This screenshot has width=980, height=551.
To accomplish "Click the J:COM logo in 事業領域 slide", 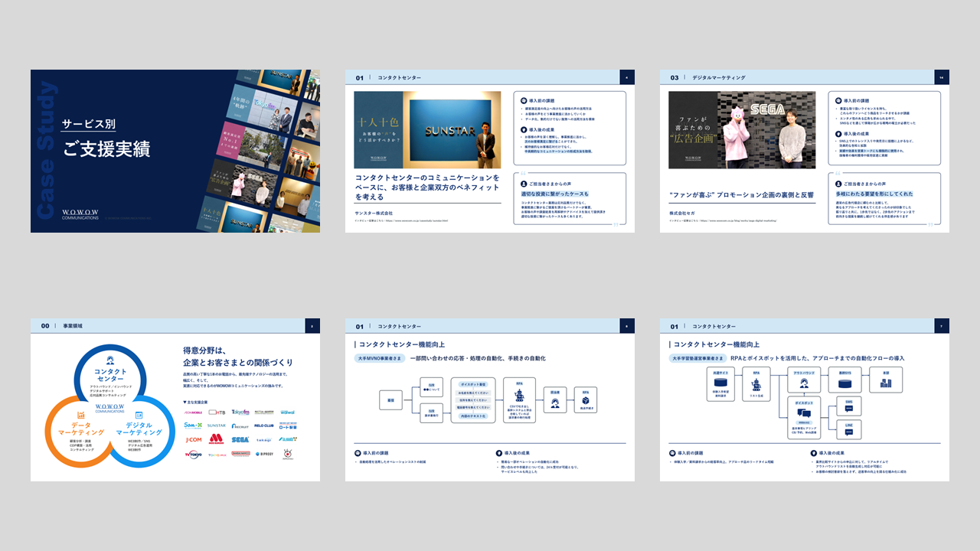I will pos(194,440).
